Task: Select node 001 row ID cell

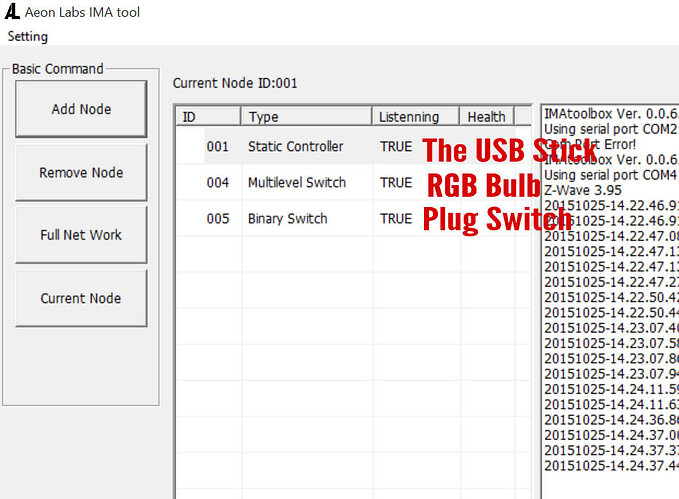Action: click(x=217, y=146)
